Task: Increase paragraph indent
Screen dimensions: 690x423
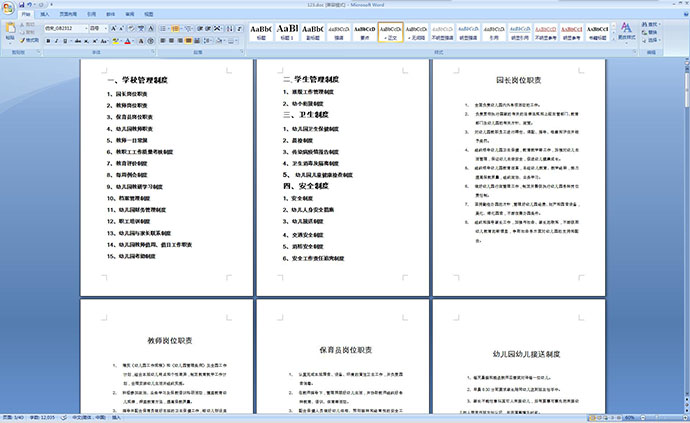Action: tap(208, 28)
